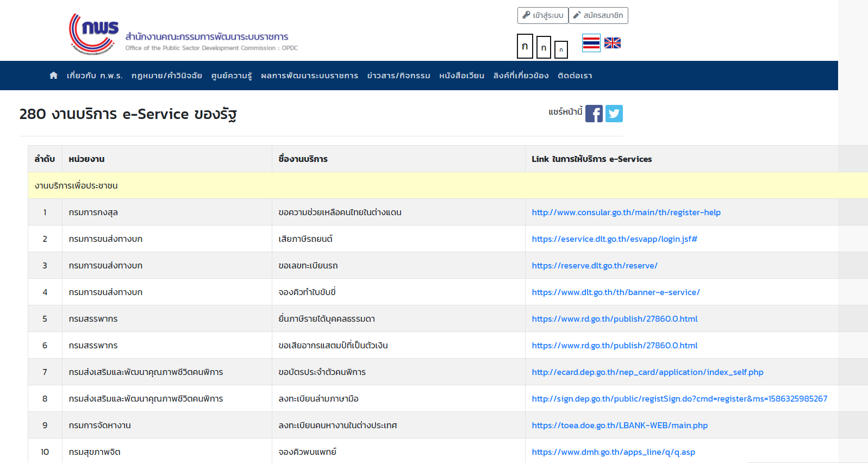Viewport: 868px width, 463px height.
Task: Open the ติดต่อเรา menu
Action: point(574,76)
